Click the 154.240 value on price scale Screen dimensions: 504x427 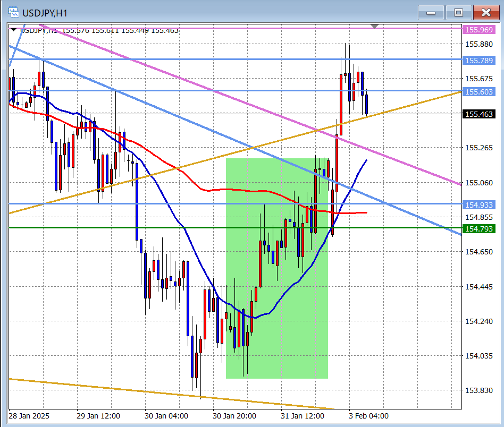tap(478, 321)
